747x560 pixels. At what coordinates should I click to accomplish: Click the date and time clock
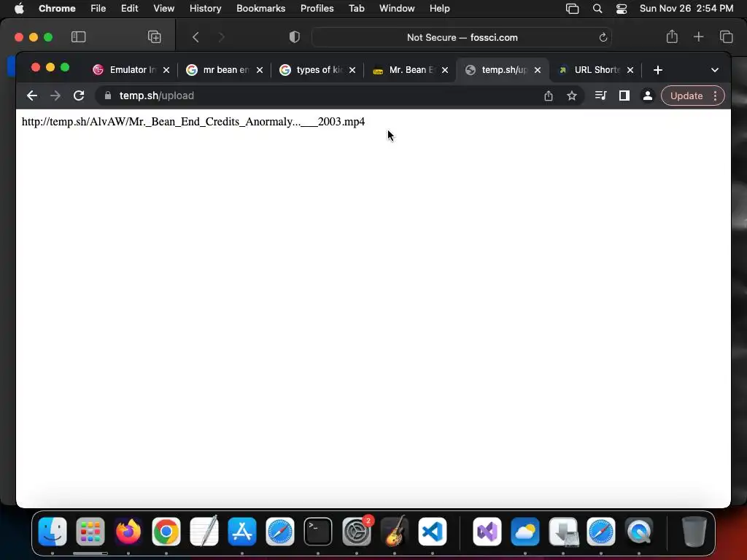(686, 9)
